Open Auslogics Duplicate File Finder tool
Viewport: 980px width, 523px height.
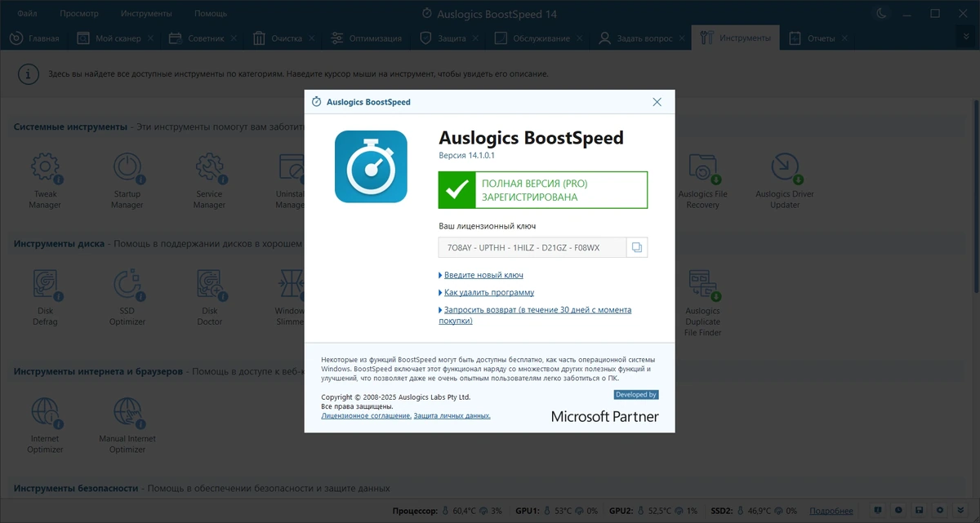tap(702, 304)
